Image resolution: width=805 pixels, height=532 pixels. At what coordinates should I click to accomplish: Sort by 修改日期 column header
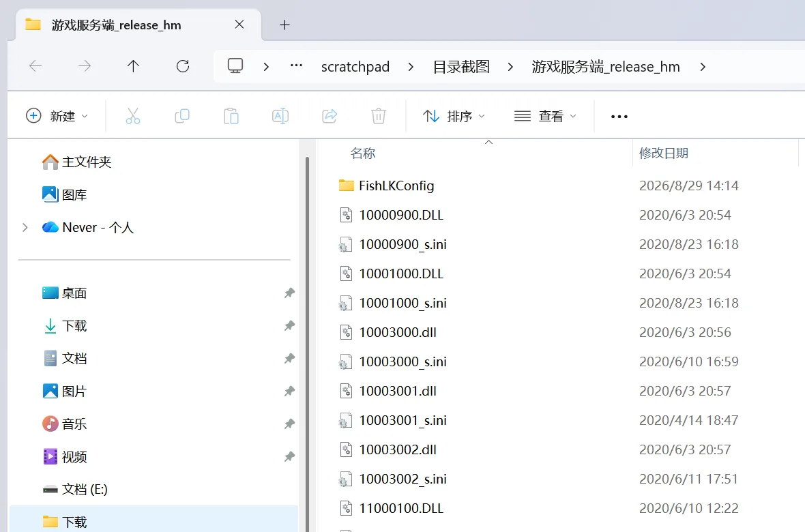(663, 153)
